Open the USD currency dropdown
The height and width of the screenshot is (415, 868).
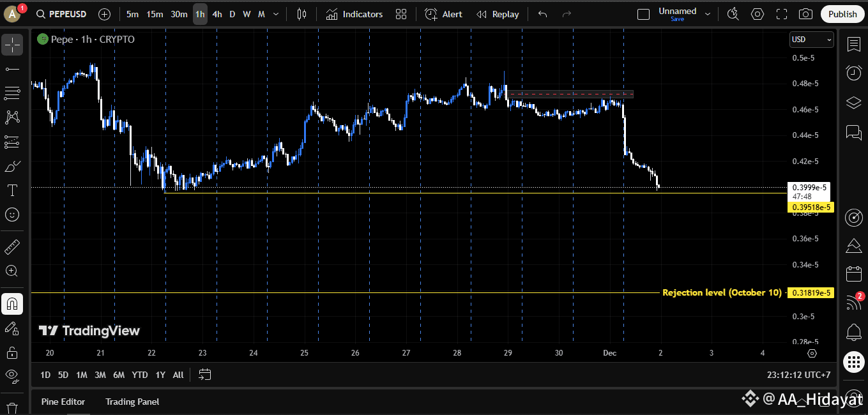pos(812,40)
